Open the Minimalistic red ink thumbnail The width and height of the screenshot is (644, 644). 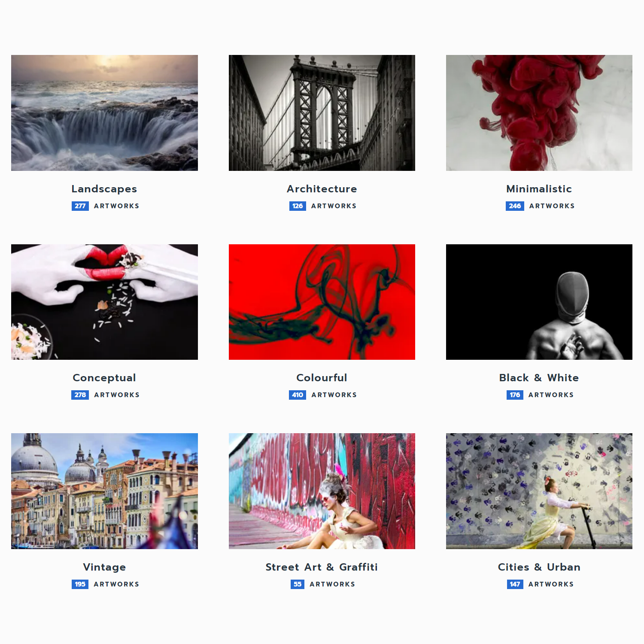(x=539, y=113)
